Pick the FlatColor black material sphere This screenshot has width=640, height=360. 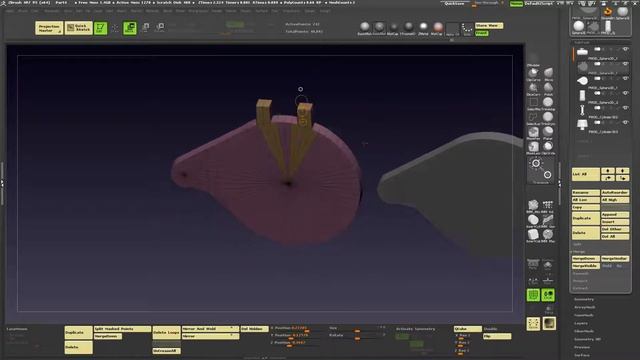[393, 28]
